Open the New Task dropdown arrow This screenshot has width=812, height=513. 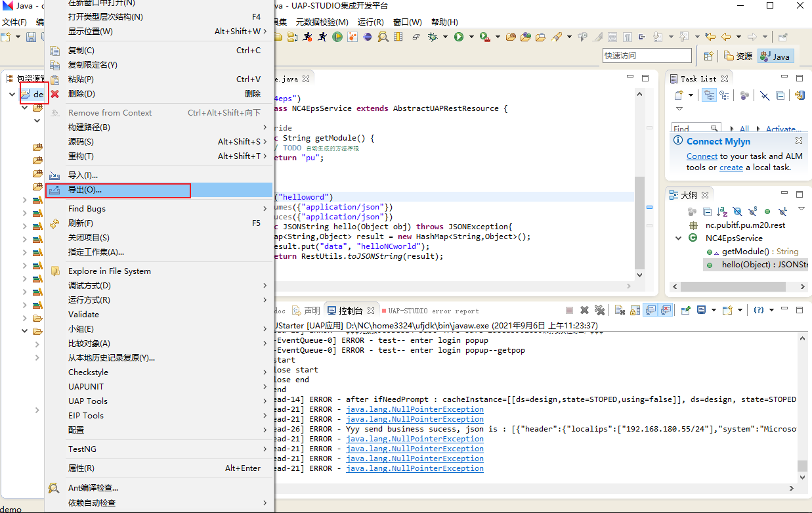click(x=692, y=96)
